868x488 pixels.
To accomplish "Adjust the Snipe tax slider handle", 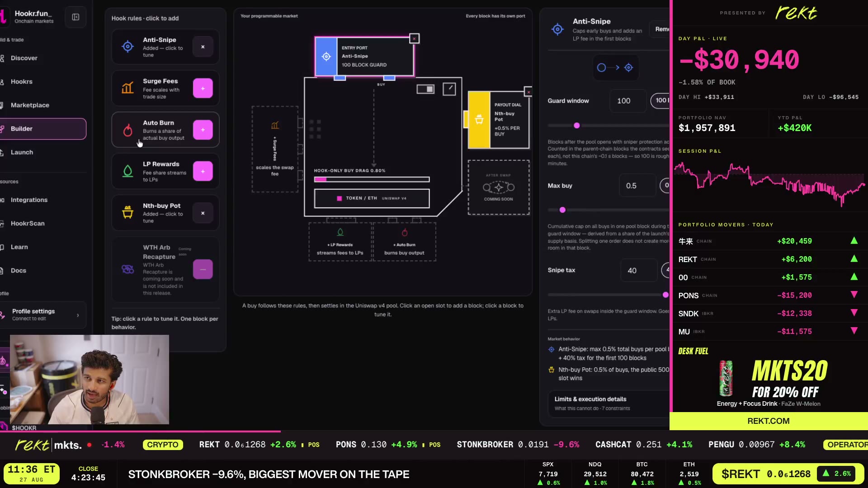I will [x=665, y=295].
